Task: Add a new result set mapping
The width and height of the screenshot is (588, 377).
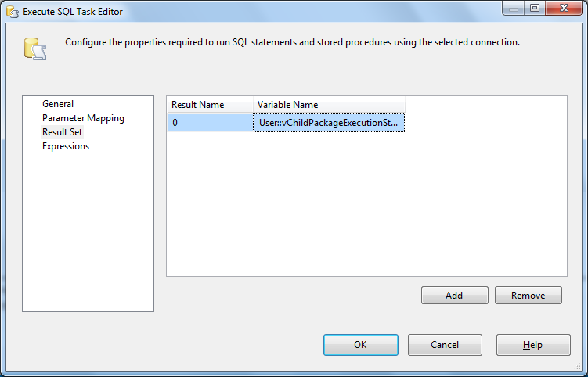Action: (454, 296)
